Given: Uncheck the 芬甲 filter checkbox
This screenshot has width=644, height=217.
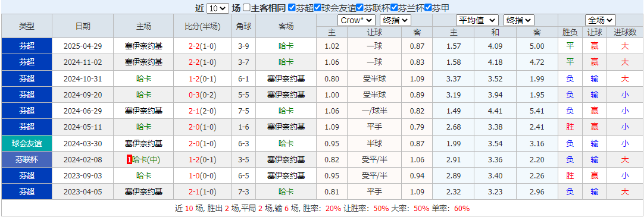Looking at the screenshot, I should 427,8.
